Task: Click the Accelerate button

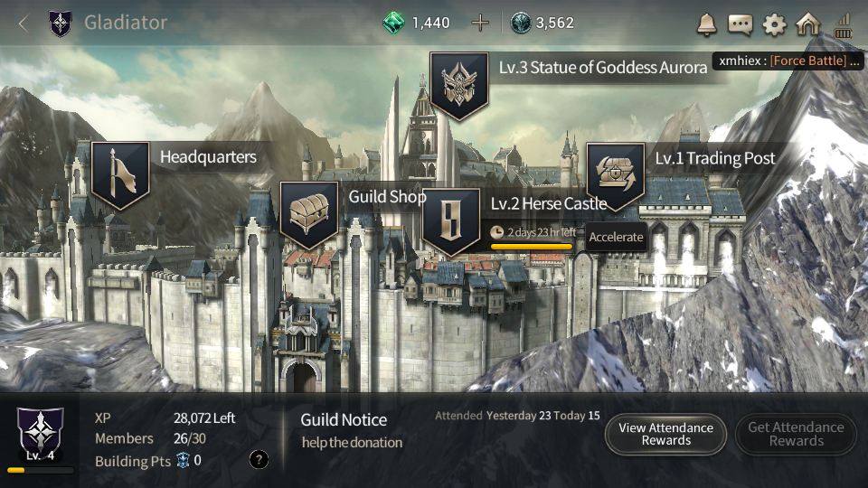Action: click(616, 237)
